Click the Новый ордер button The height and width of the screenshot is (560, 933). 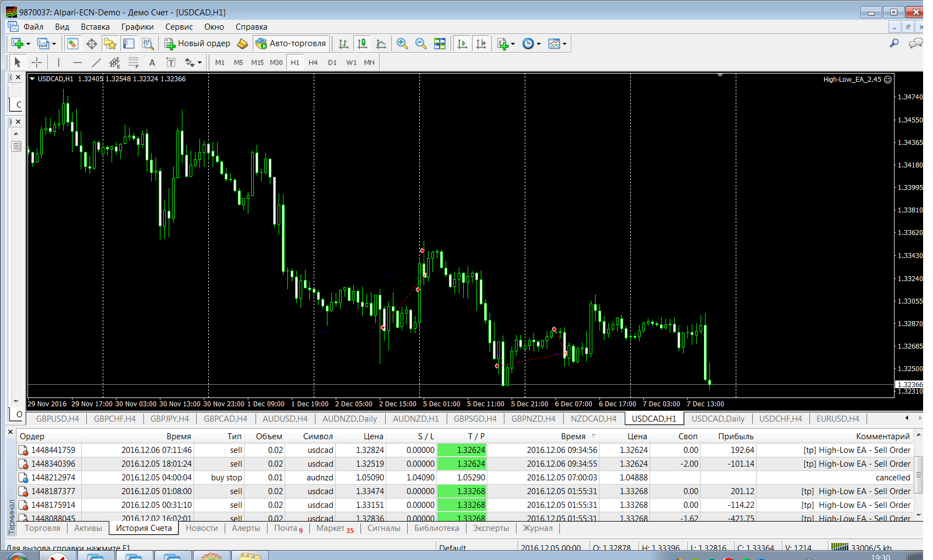tap(197, 43)
